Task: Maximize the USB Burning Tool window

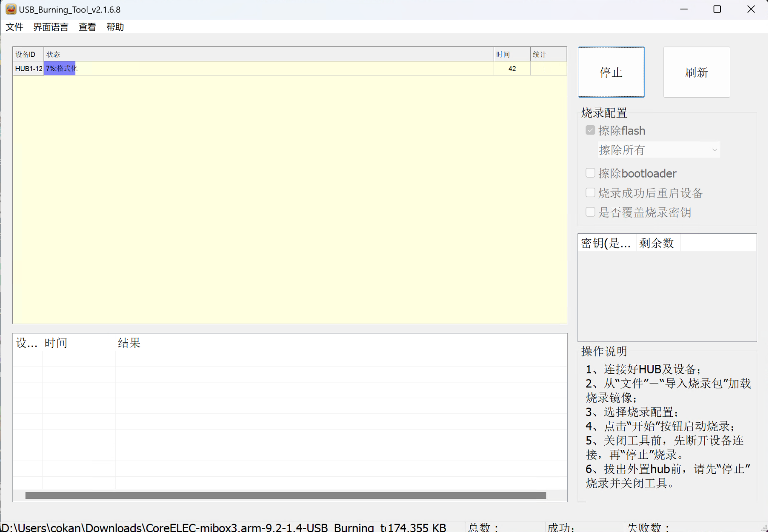Action: 717,9
